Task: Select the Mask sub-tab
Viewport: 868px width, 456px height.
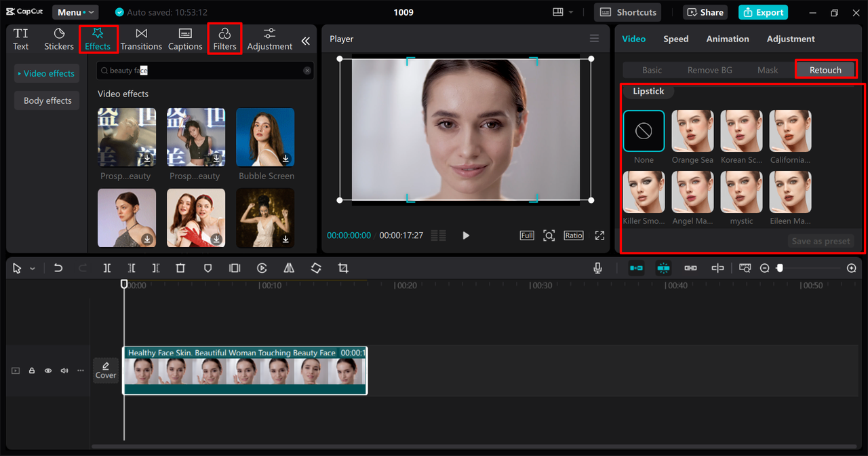Action: [768, 70]
